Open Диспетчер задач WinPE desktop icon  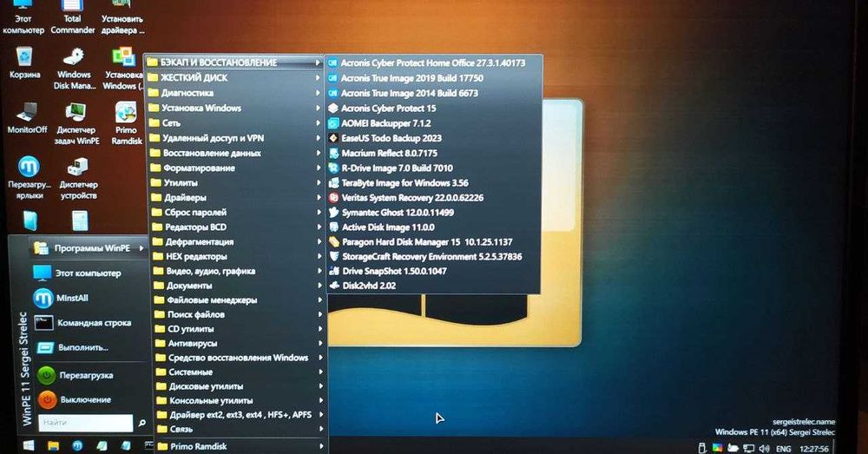(x=76, y=123)
